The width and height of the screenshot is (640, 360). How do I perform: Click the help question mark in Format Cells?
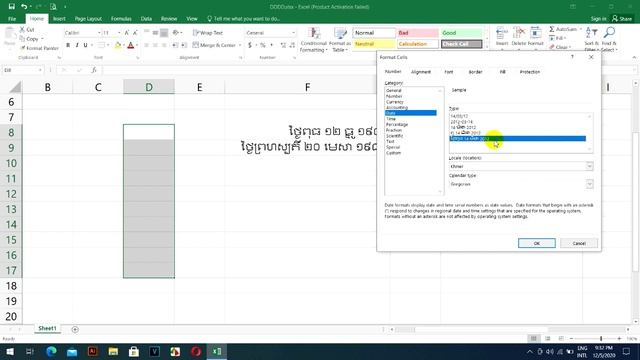click(x=572, y=57)
